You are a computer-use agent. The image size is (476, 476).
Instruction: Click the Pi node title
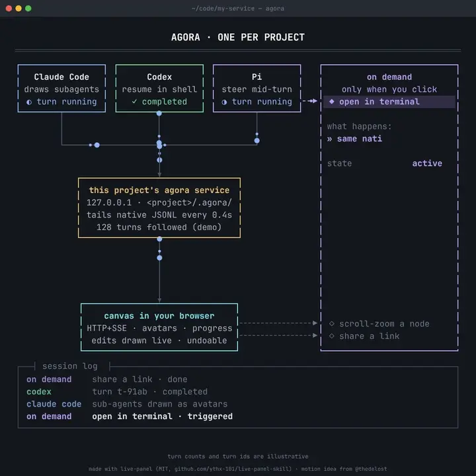[257, 77]
